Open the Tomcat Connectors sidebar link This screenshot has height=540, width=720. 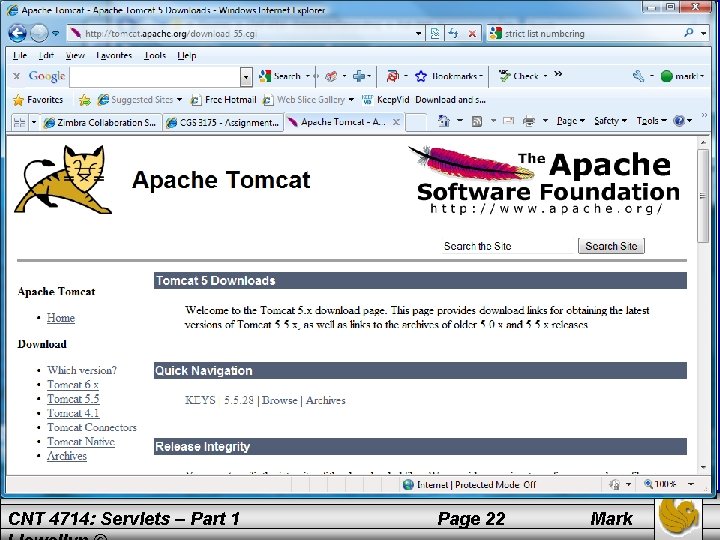[x=92, y=427]
